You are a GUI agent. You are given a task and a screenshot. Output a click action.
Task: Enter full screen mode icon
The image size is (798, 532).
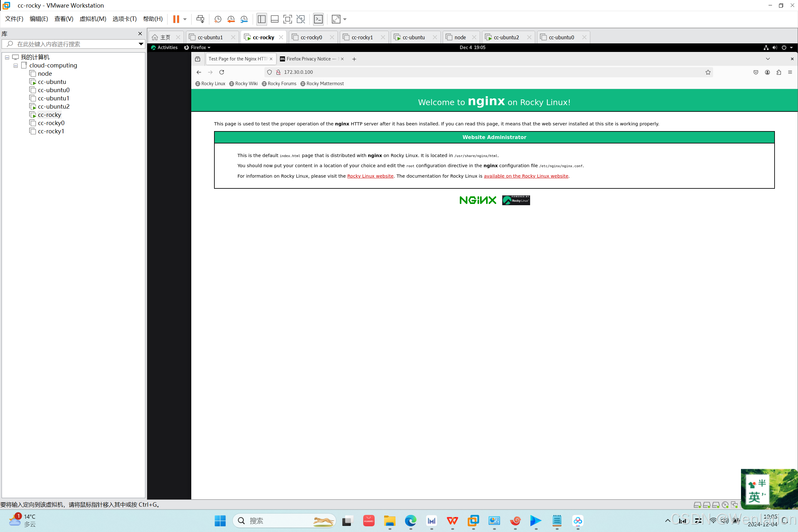[288, 19]
